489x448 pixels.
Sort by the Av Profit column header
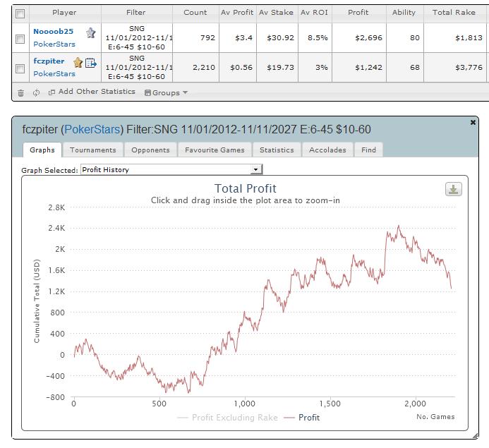click(x=237, y=13)
